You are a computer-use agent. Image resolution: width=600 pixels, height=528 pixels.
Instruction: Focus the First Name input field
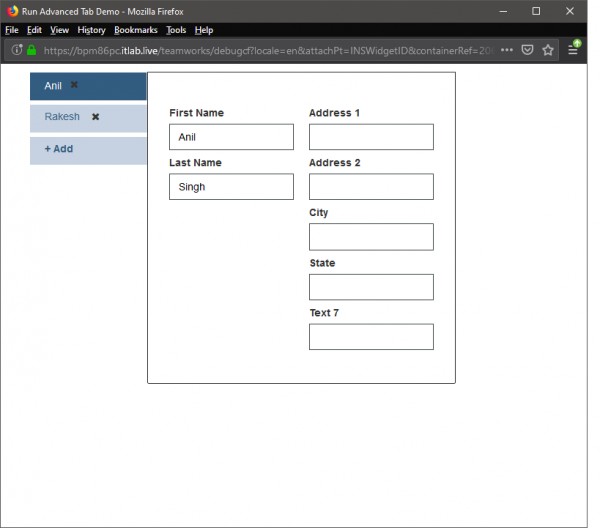(232, 137)
